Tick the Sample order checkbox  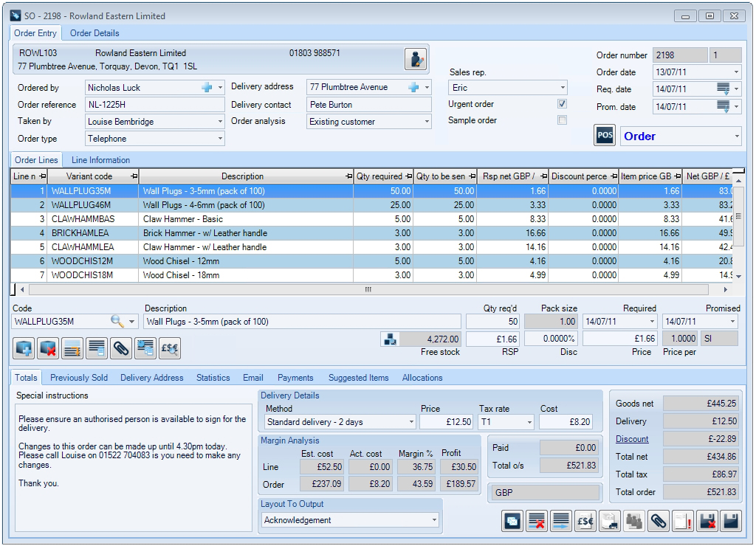pyautogui.click(x=562, y=120)
